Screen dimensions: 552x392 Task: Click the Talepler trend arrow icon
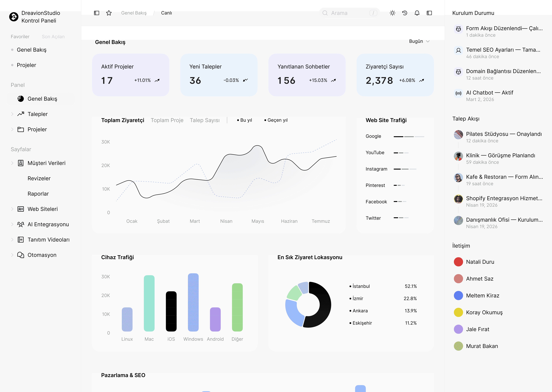point(21,114)
